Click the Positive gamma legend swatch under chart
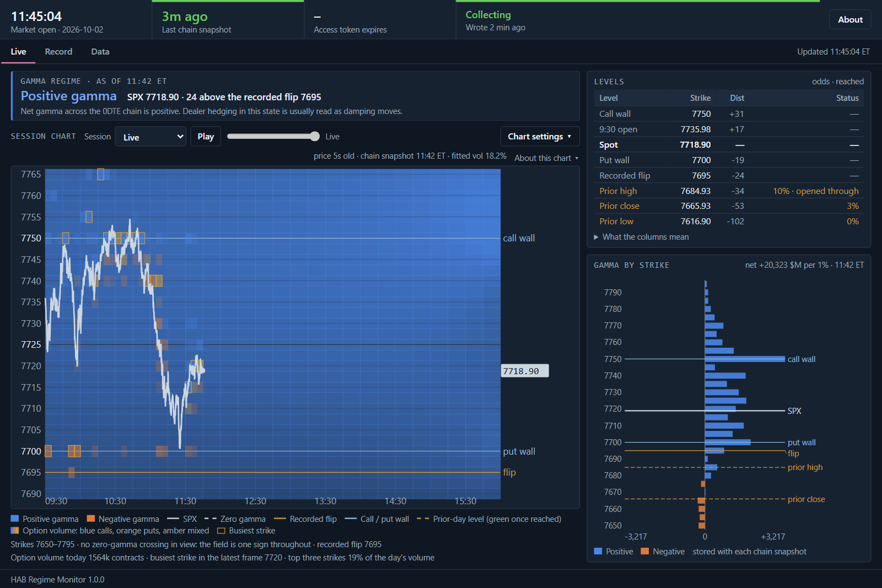This screenshot has height=588, width=882. click(15, 519)
